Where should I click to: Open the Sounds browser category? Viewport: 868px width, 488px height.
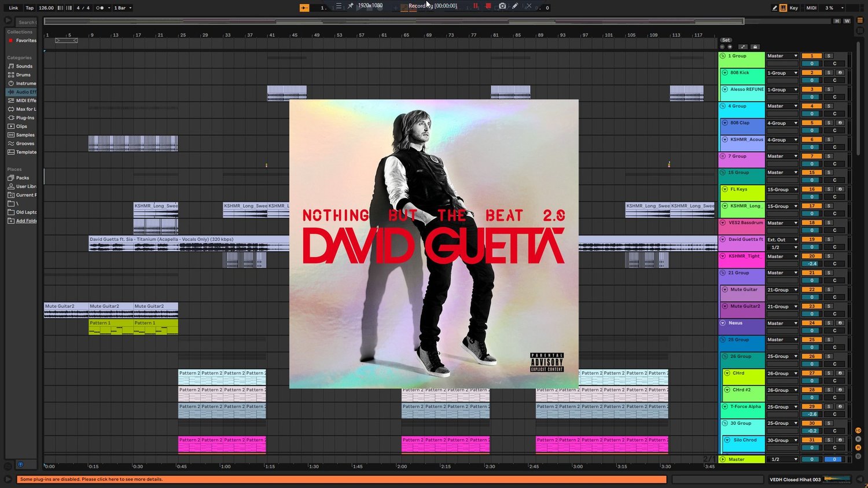pyautogui.click(x=21, y=67)
